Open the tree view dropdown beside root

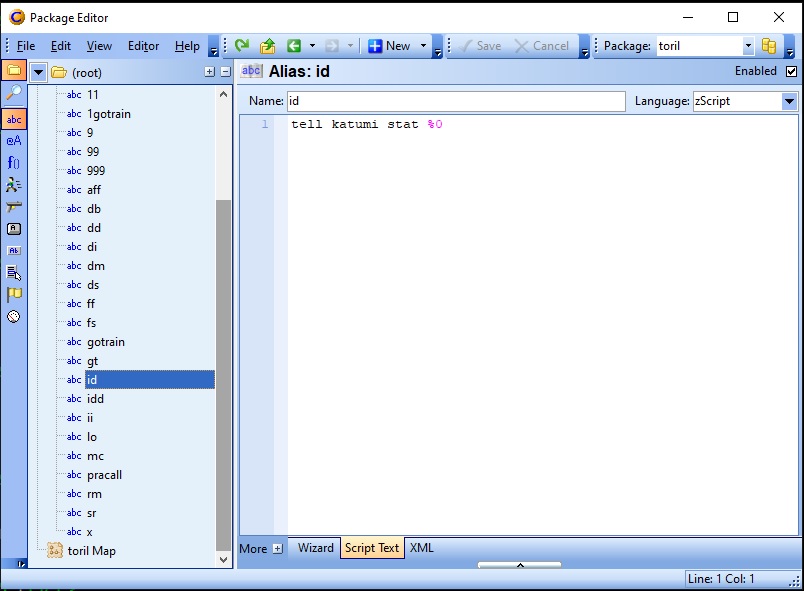(38, 72)
